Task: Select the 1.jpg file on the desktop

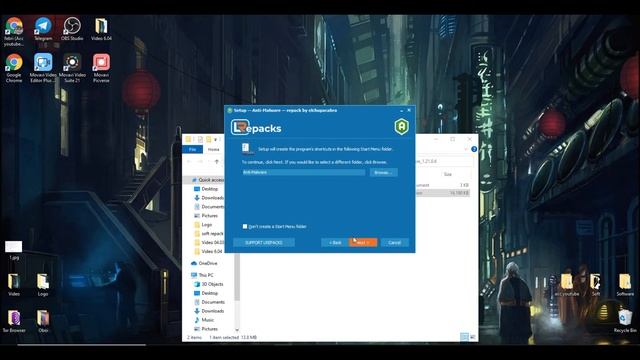Action: point(14,250)
